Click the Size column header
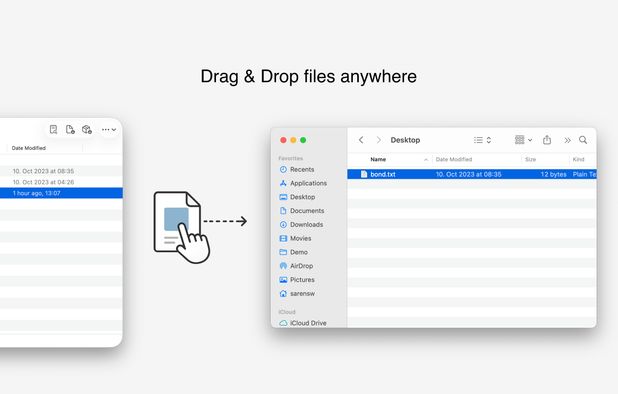Image resolution: width=618 pixels, height=394 pixels. tap(531, 160)
